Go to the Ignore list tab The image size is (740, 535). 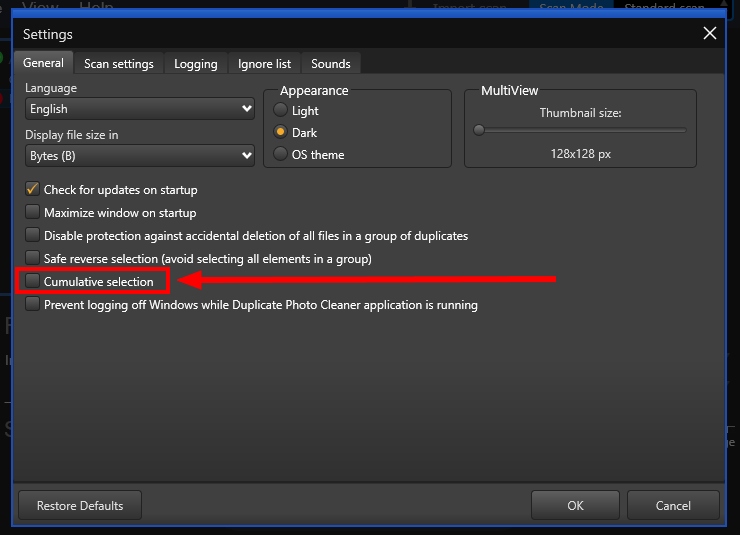pyautogui.click(x=264, y=64)
